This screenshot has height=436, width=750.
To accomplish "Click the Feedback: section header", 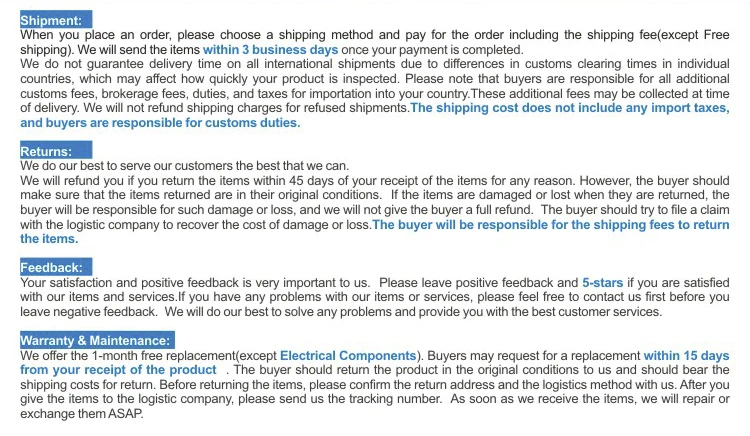I will click(x=55, y=268).
